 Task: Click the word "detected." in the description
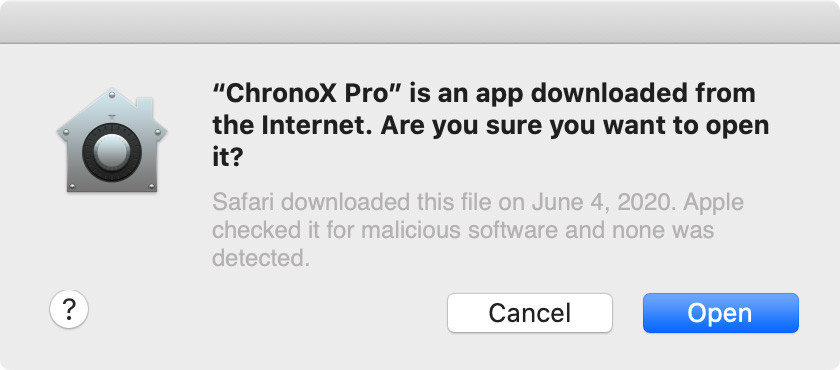(261, 259)
